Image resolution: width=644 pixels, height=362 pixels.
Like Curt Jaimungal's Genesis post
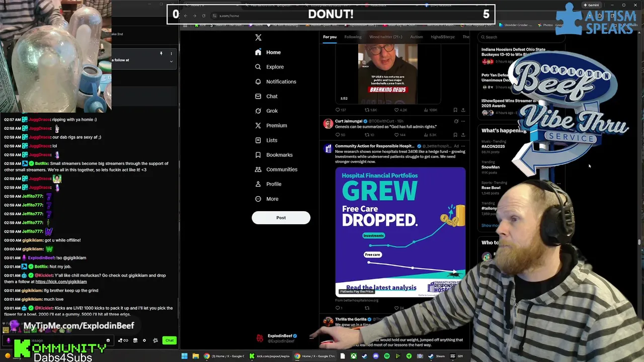pos(400,135)
